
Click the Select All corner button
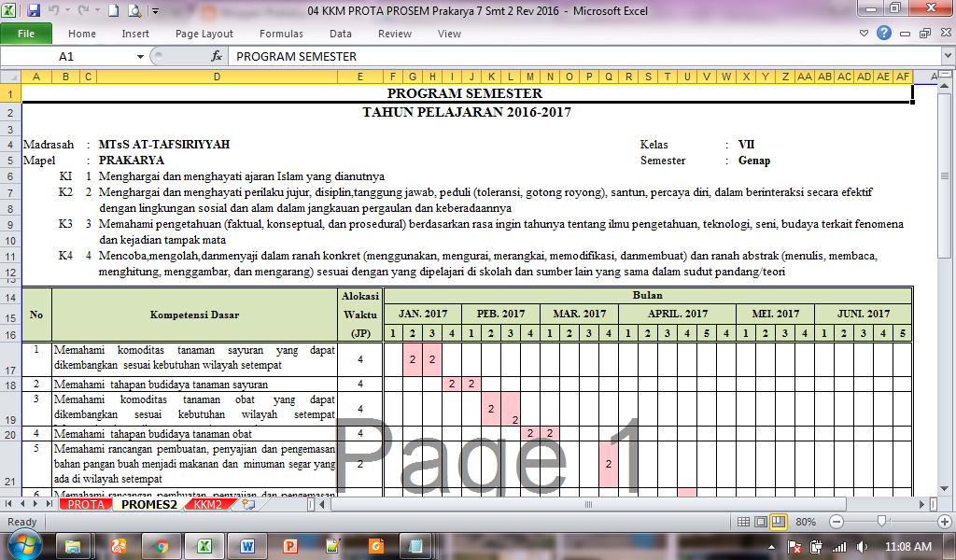(x=10, y=77)
